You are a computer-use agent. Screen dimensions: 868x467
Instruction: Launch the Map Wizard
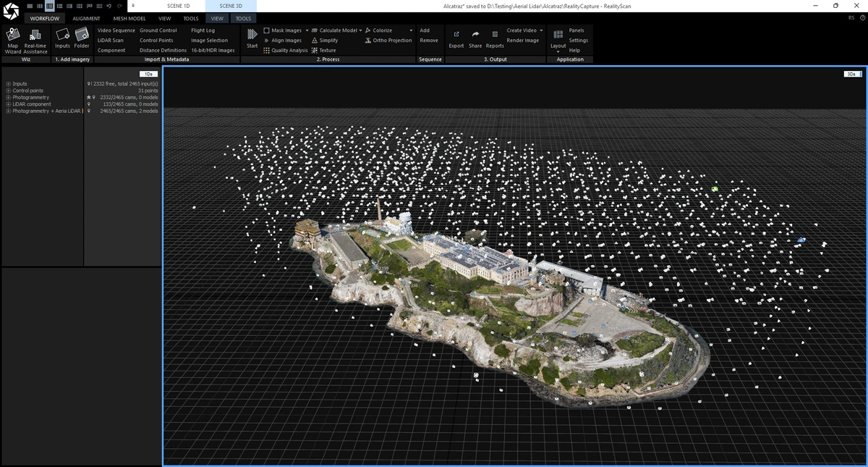[x=13, y=41]
